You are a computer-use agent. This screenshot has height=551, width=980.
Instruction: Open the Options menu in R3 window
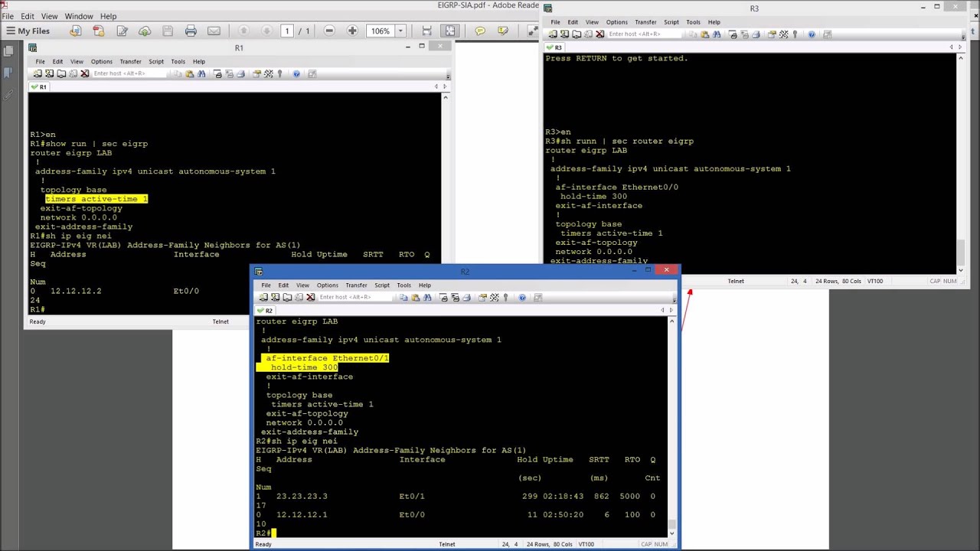tap(616, 22)
